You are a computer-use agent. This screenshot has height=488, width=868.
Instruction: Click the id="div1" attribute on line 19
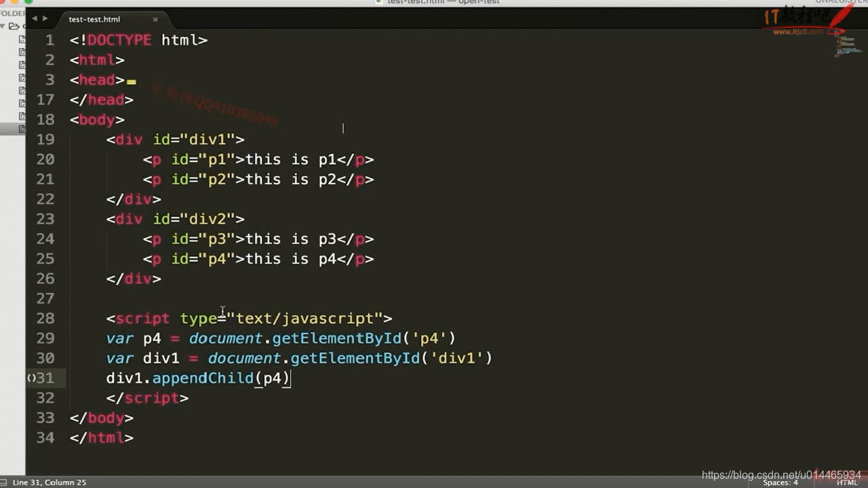coord(193,140)
